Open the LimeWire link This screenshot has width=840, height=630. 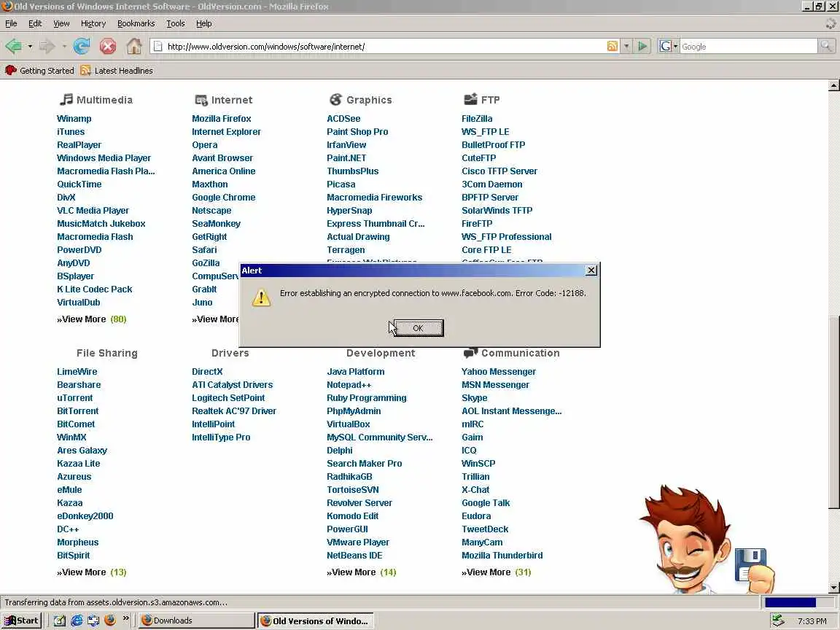77,371
